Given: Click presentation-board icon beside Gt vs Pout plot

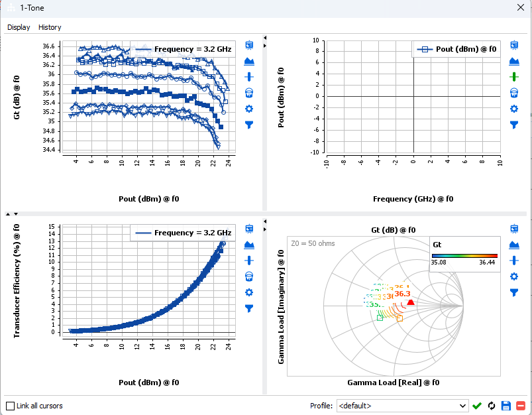Looking at the screenshot, I should click(249, 45).
